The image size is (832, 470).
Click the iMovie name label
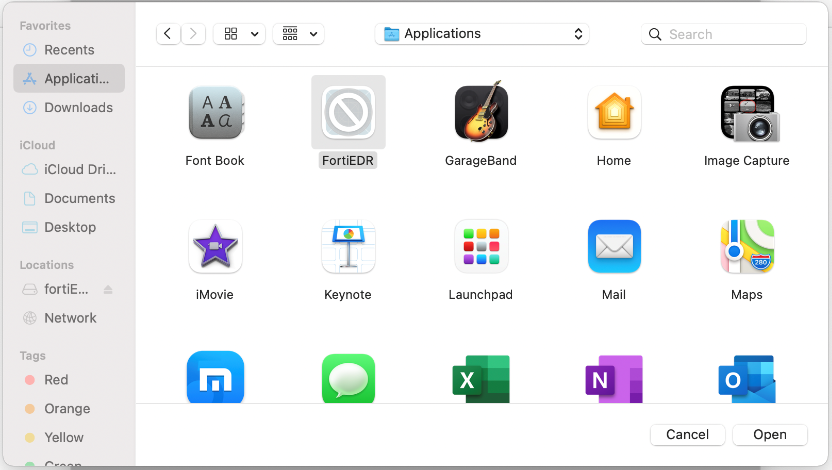point(215,294)
